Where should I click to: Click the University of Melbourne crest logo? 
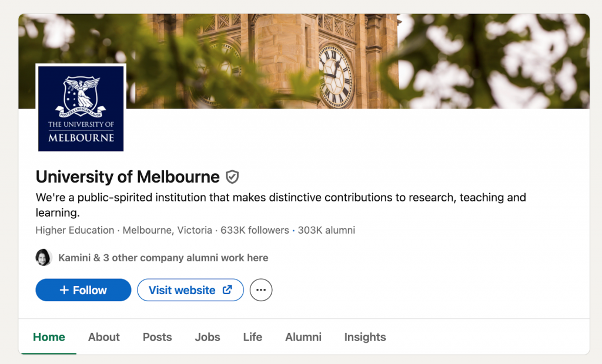click(81, 107)
